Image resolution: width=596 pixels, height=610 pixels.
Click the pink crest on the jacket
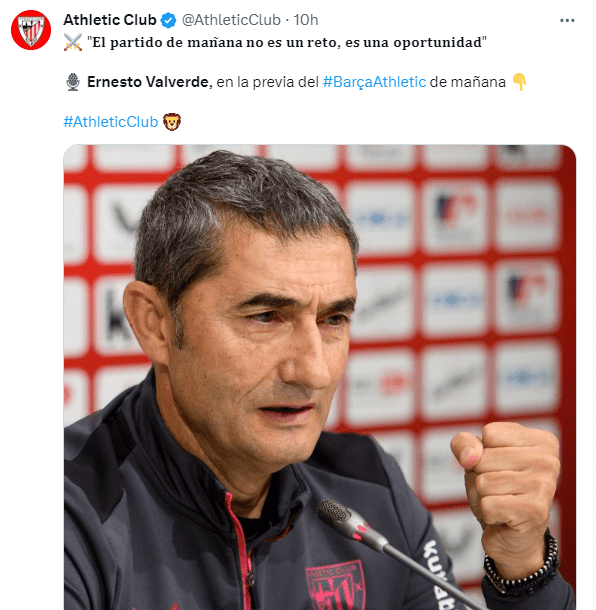click(x=335, y=585)
